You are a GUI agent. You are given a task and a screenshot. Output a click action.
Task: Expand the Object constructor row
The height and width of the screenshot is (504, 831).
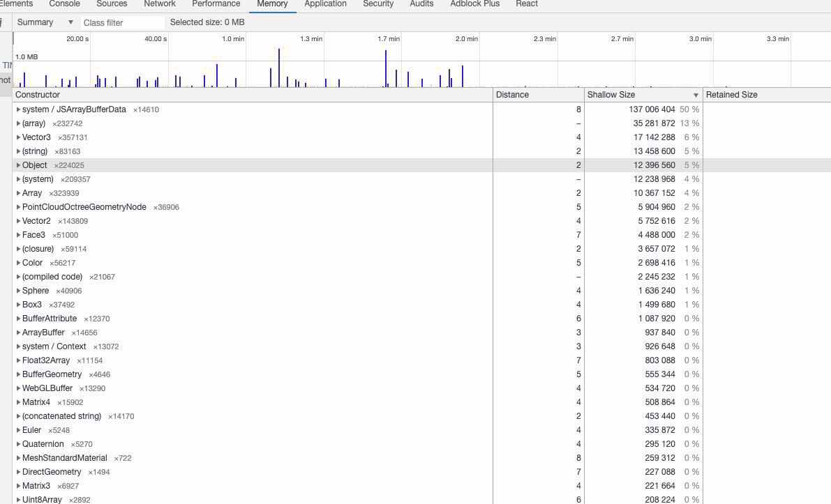tap(18, 165)
